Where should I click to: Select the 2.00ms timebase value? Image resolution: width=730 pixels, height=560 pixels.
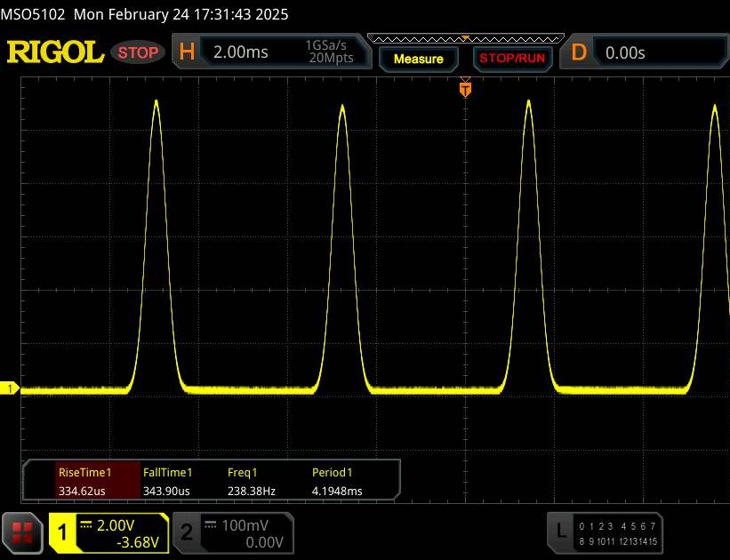[x=241, y=52]
